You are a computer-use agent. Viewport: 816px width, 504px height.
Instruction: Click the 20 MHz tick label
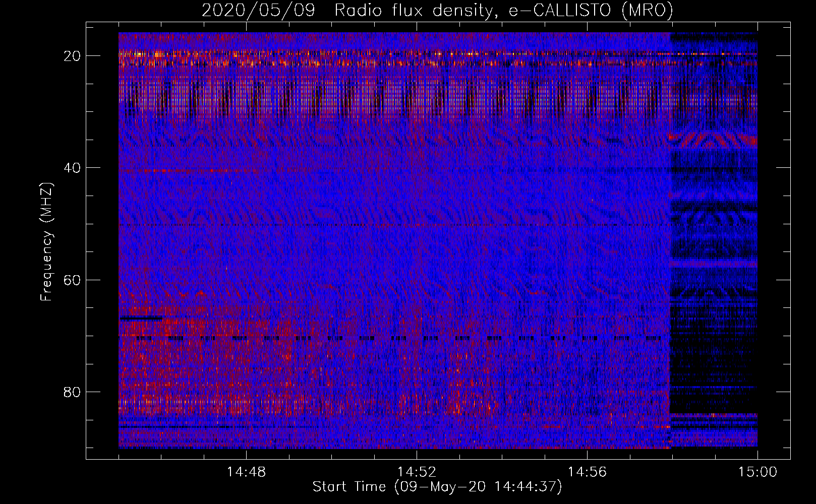[73, 55]
